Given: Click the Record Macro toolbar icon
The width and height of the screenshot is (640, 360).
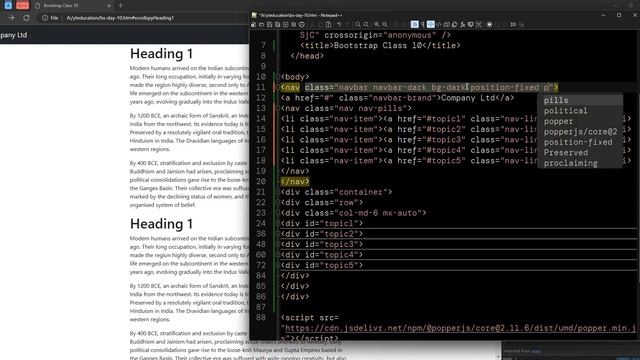Looking at the screenshot, I should point(489,24).
